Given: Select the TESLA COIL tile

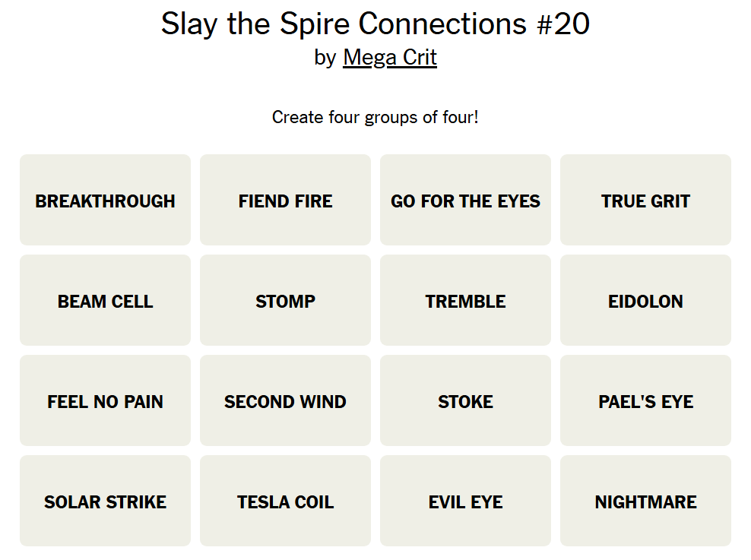Looking at the screenshot, I should click(x=285, y=501).
